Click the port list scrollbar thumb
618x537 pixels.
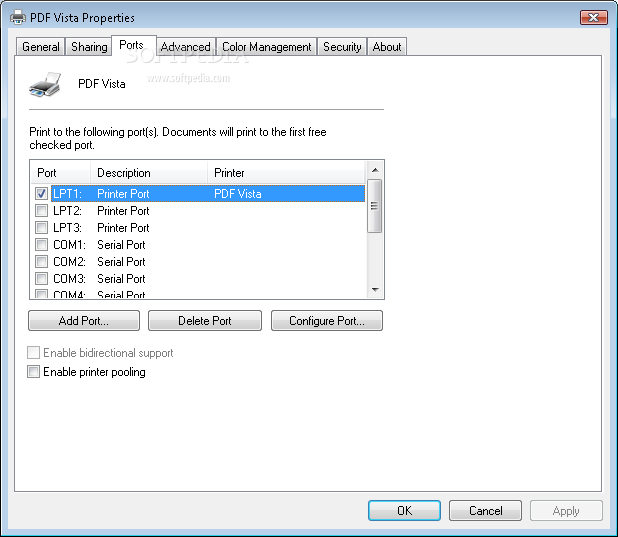374,206
